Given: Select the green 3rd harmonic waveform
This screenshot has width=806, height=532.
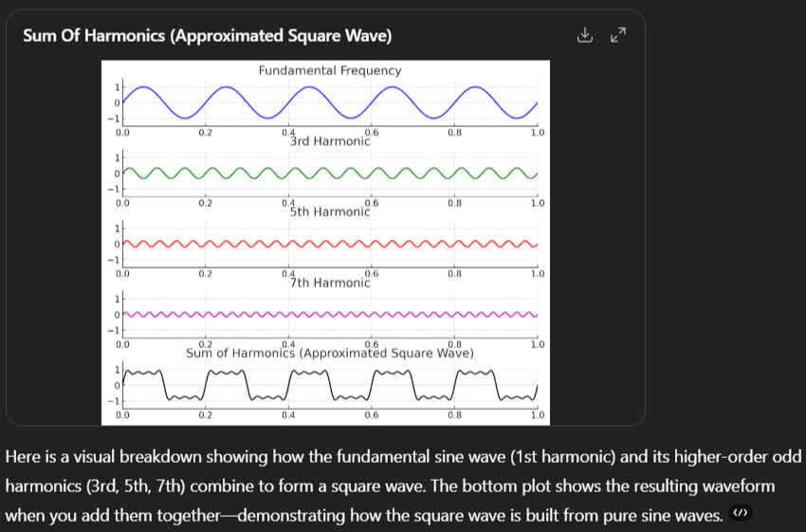Looking at the screenshot, I should 329,173.
